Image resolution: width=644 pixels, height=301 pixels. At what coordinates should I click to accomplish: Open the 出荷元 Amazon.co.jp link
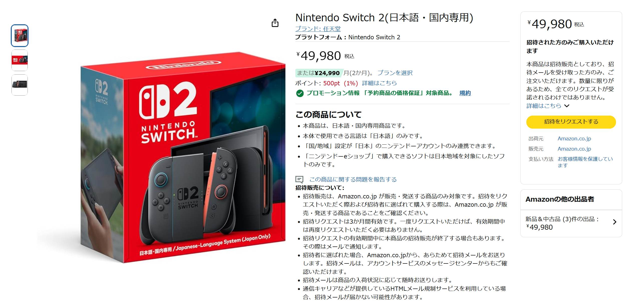click(x=574, y=139)
